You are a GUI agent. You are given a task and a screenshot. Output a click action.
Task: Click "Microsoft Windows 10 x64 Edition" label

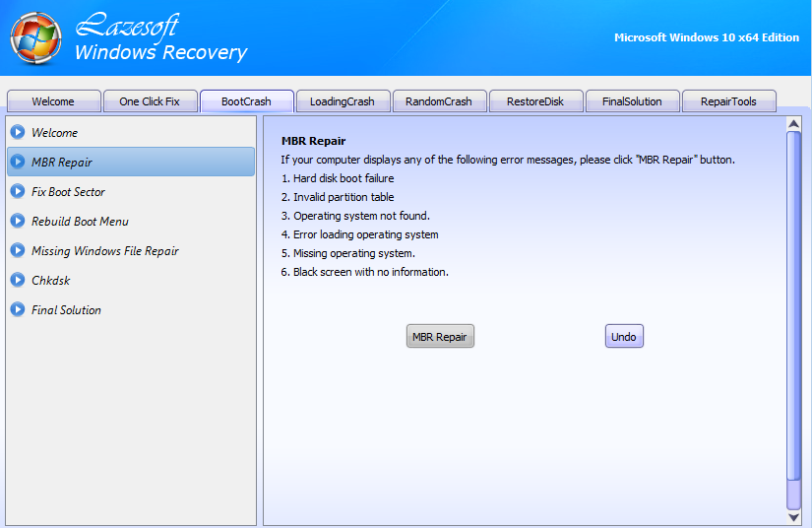(x=707, y=37)
